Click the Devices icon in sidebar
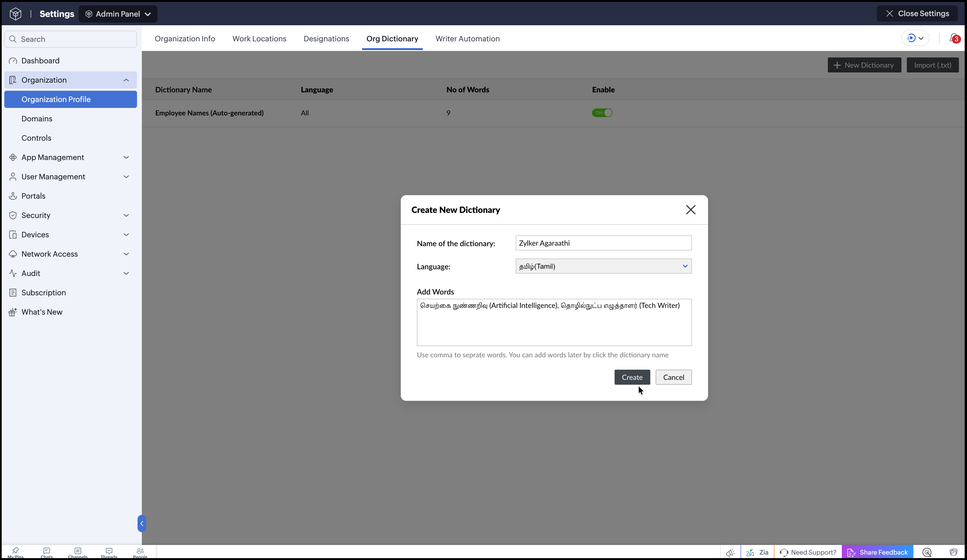967x560 pixels. 13,235
